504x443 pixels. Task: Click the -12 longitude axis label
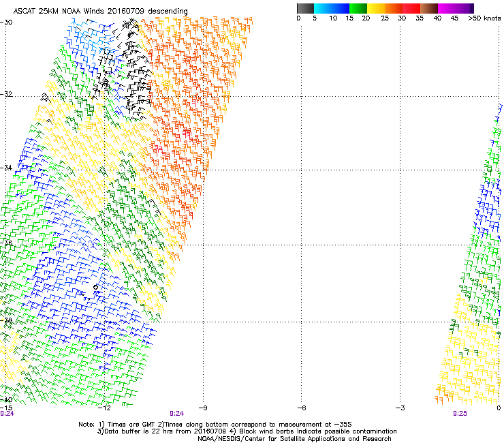[x=104, y=408]
